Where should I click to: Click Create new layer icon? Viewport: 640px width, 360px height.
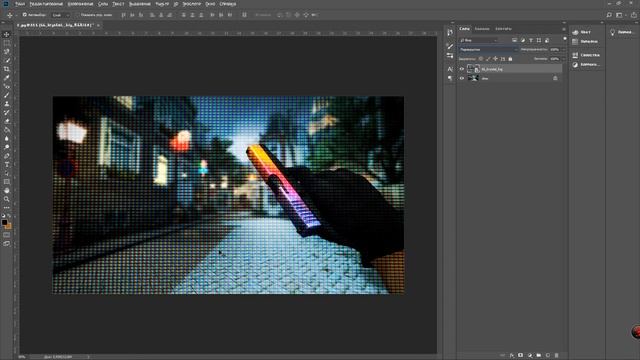[x=548, y=356]
